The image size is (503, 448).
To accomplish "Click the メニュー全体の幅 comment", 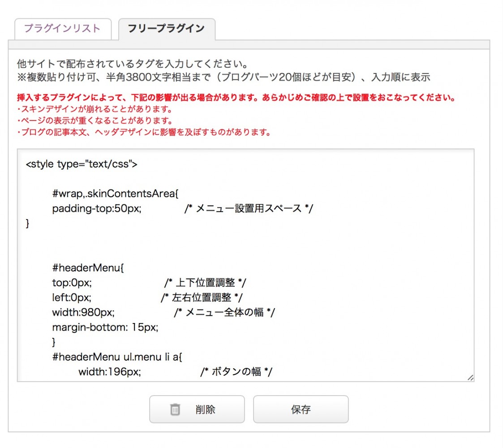I will pos(224,312).
